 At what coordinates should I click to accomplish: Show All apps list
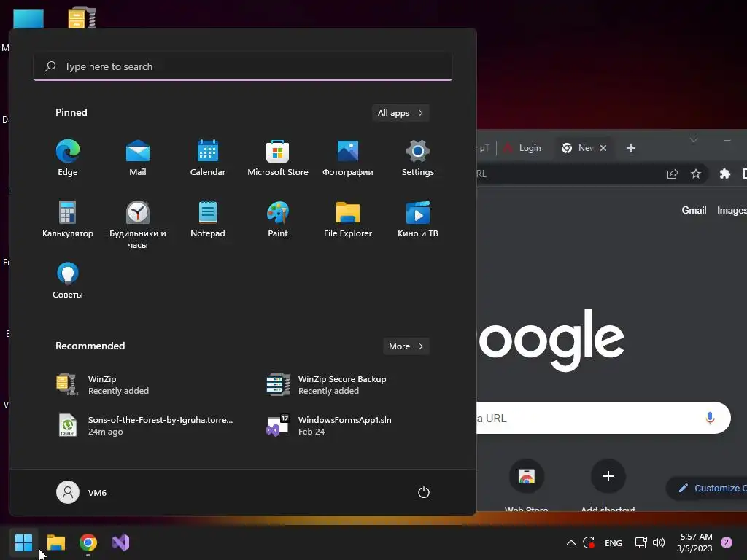[400, 113]
